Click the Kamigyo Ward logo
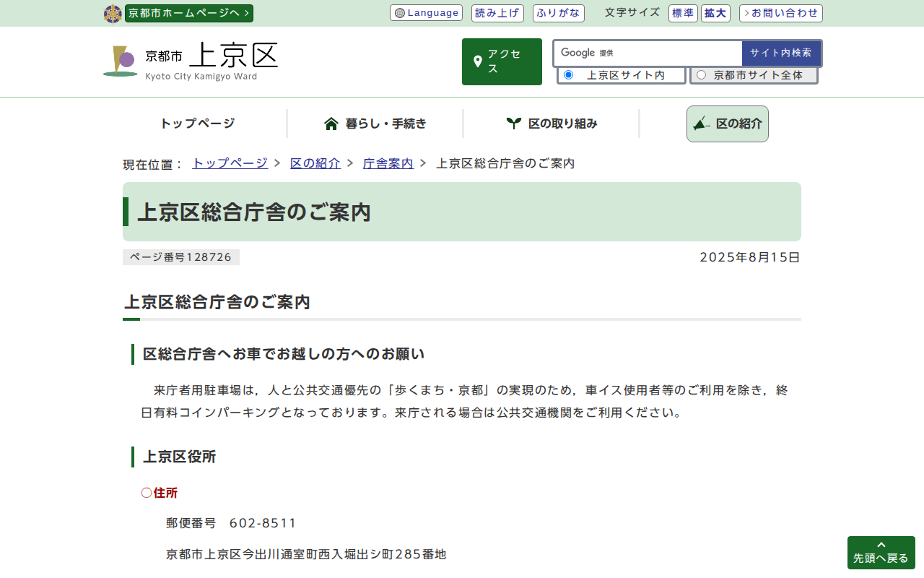 191,61
